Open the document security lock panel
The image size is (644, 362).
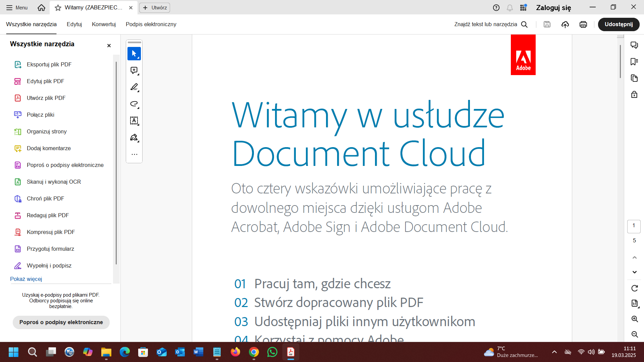634,95
